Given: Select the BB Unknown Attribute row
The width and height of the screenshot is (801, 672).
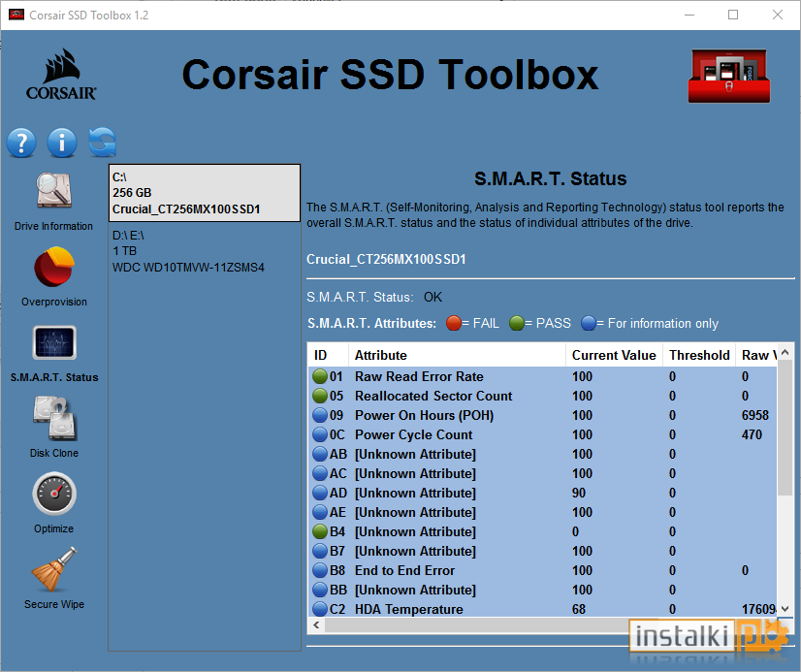Looking at the screenshot, I should click(542, 590).
